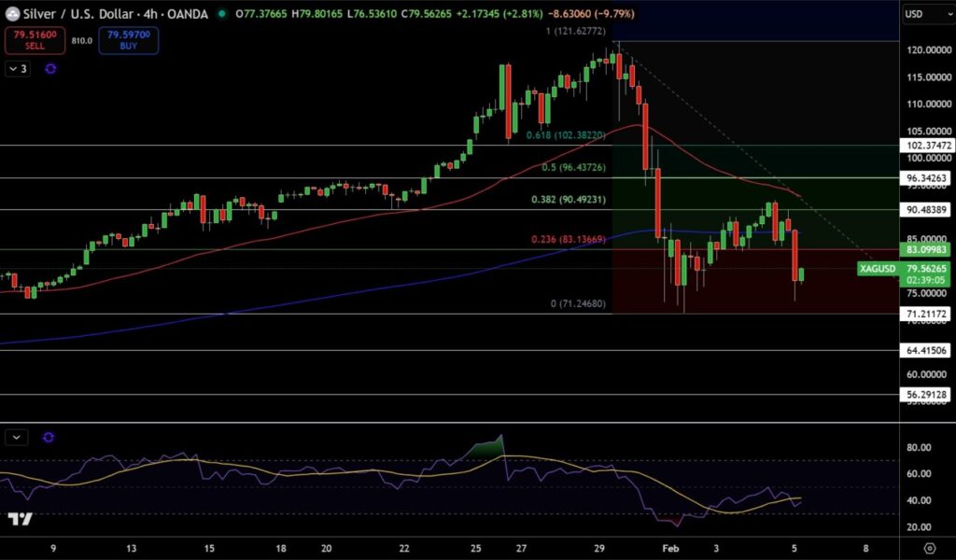Click the XAGUSD price label tag
956x560 pixels.
(877, 269)
